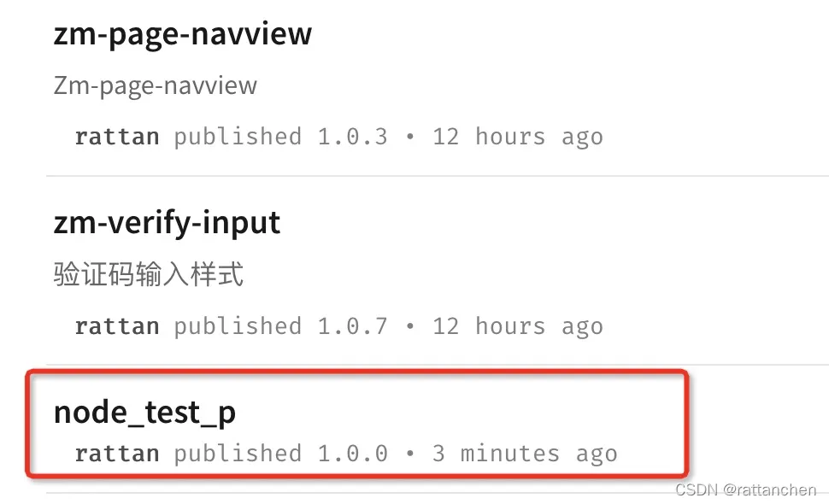Open the zm-page-navview package link
Screen dimensions: 829x504
(x=182, y=34)
